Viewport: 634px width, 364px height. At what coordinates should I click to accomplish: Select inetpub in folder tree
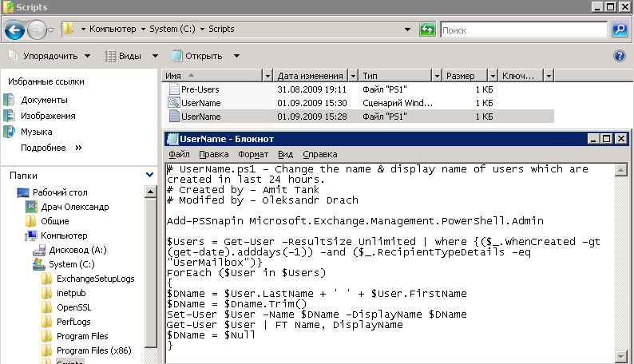click(x=71, y=293)
